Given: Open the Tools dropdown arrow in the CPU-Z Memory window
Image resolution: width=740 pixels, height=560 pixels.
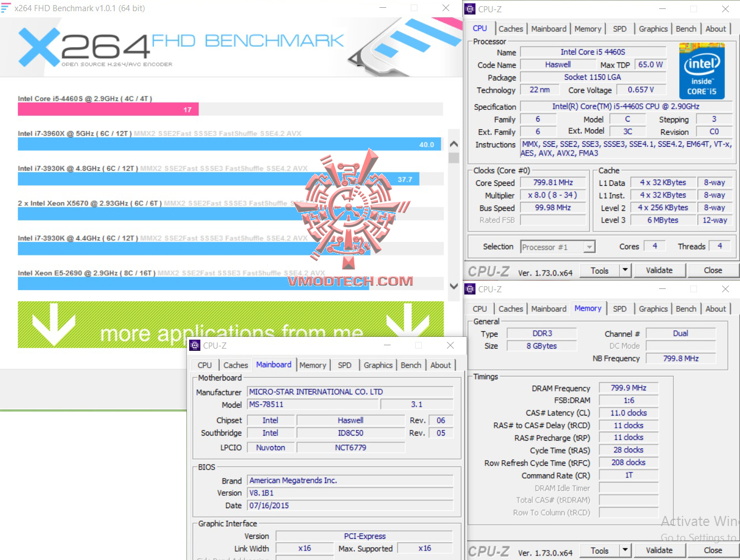Looking at the screenshot, I should click(625, 551).
